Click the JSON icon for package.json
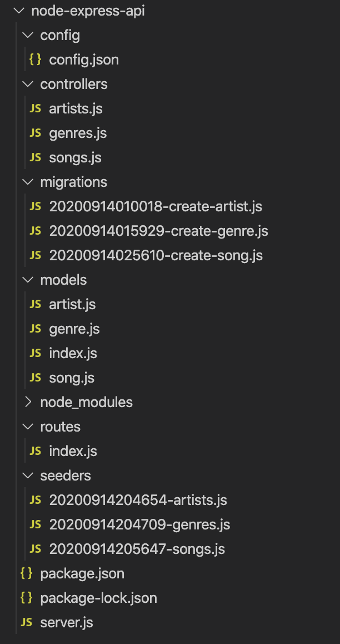This screenshot has height=644, width=340. [26, 573]
